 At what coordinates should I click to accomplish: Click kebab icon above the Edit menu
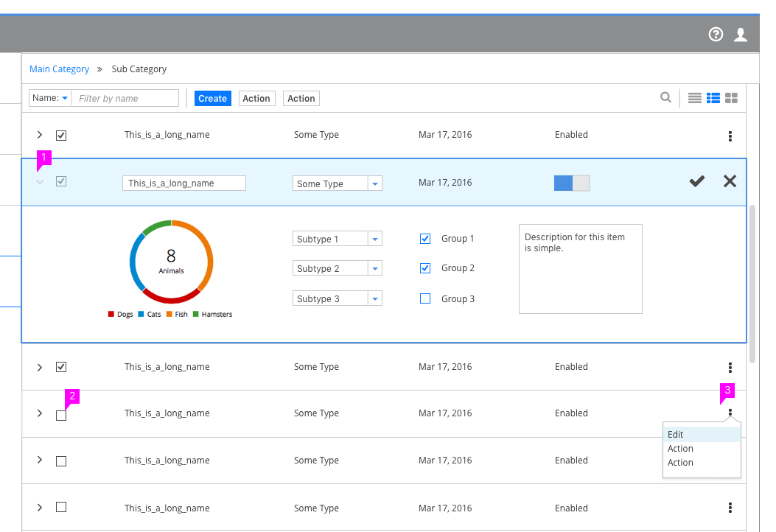pos(730,412)
